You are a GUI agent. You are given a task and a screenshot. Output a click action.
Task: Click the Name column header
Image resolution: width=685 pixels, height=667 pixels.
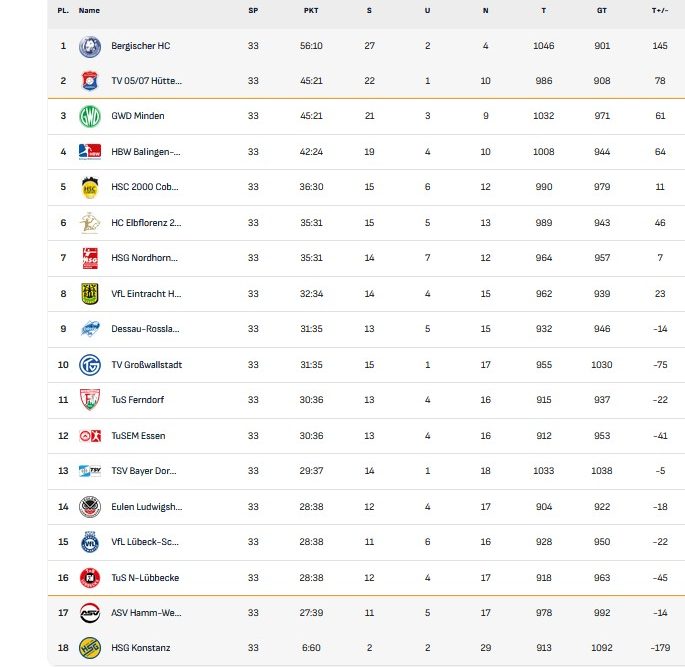tap(89, 10)
